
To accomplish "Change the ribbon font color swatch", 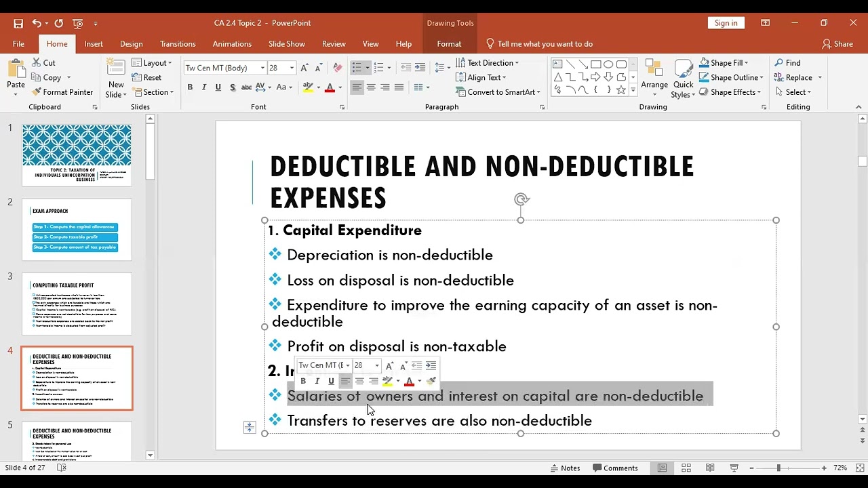I will (330, 87).
